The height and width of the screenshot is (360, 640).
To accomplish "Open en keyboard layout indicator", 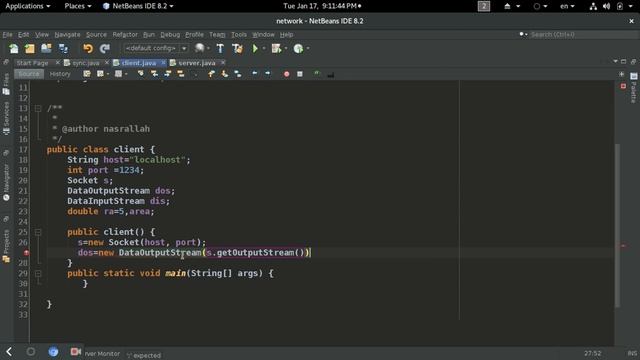I will point(567,6).
